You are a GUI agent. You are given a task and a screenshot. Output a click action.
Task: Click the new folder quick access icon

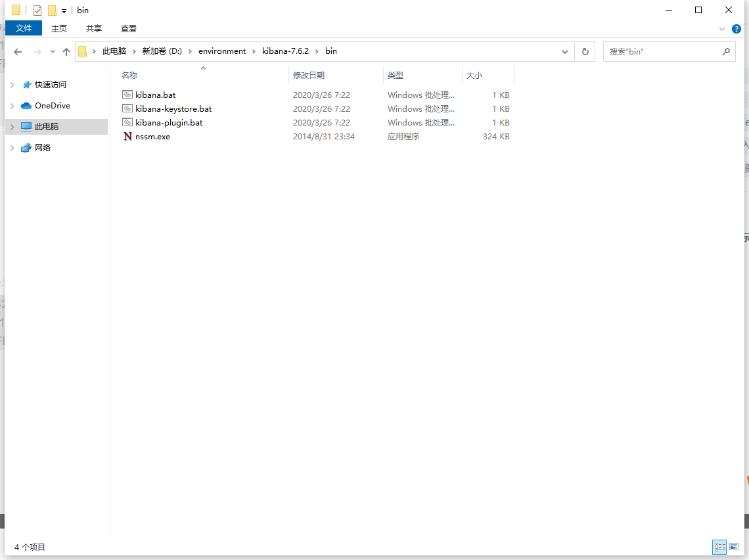click(x=52, y=10)
